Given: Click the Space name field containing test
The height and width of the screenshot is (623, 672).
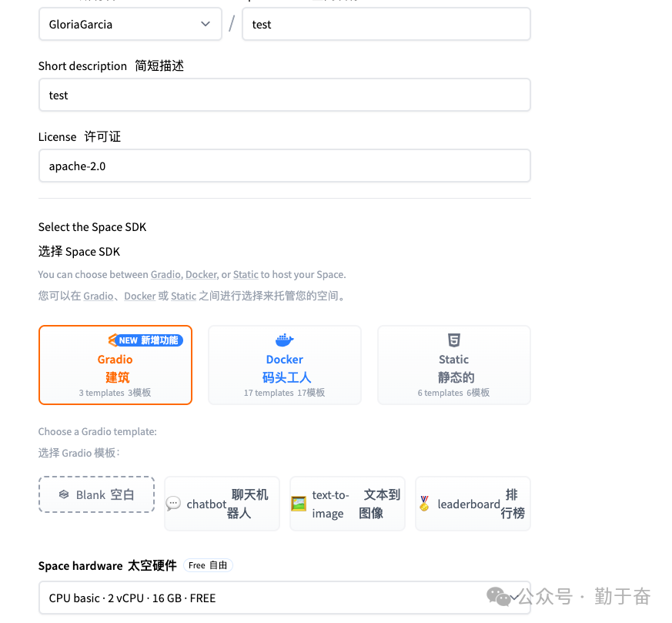Looking at the screenshot, I should [386, 24].
